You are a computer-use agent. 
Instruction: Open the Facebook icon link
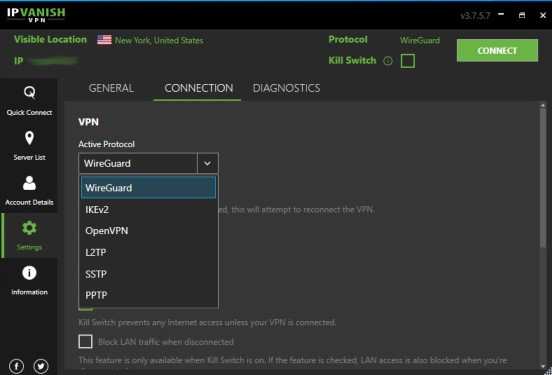click(x=17, y=366)
